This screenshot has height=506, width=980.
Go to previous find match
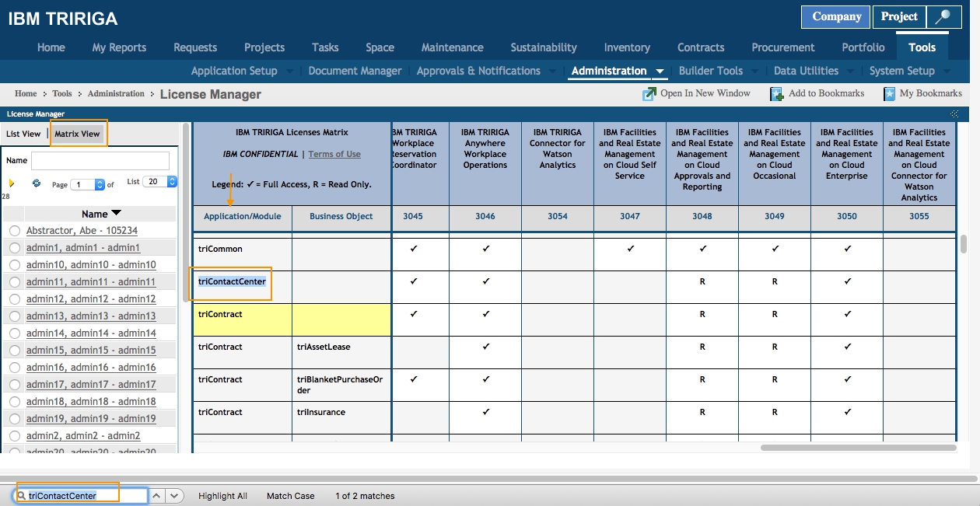156,495
